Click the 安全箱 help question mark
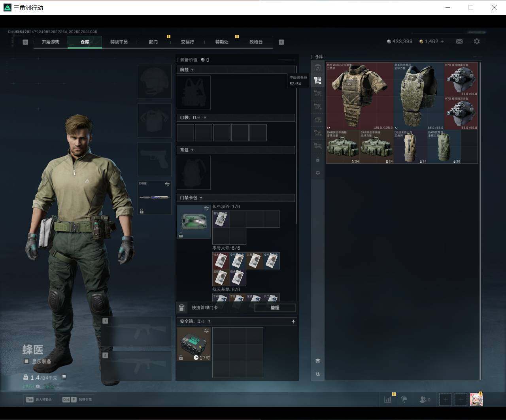506x420 pixels. [209, 322]
